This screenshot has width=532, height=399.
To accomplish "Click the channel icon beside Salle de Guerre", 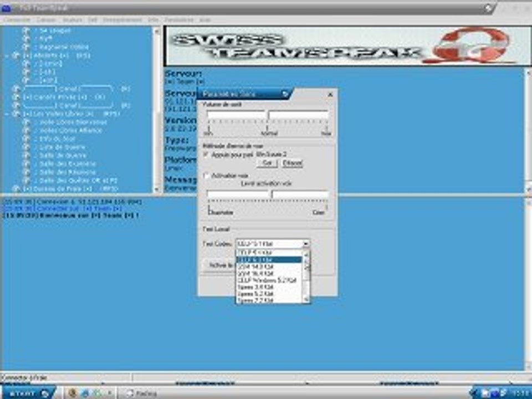I will click(26, 155).
